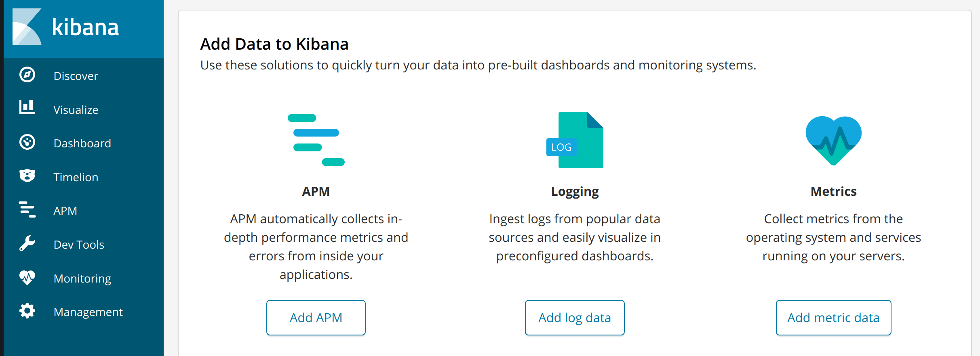Click the APM metrics graphic icon

point(316,140)
